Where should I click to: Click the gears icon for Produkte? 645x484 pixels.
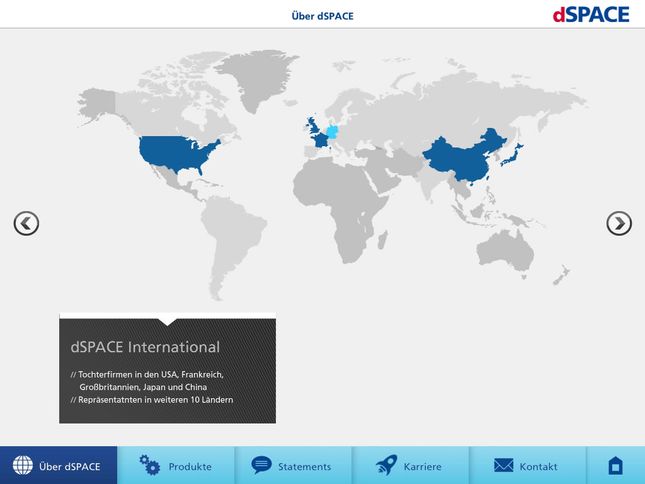tap(149, 465)
